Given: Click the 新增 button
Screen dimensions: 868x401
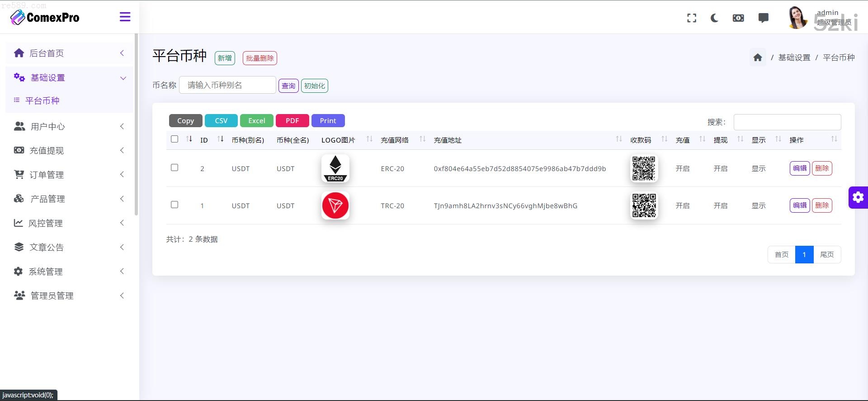Looking at the screenshot, I should click(225, 58).
